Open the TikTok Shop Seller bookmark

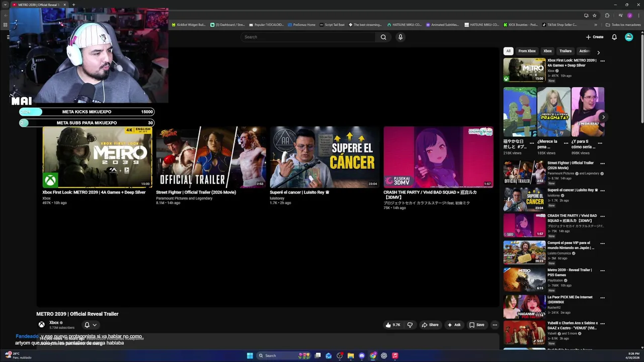(x=559, y=25)
